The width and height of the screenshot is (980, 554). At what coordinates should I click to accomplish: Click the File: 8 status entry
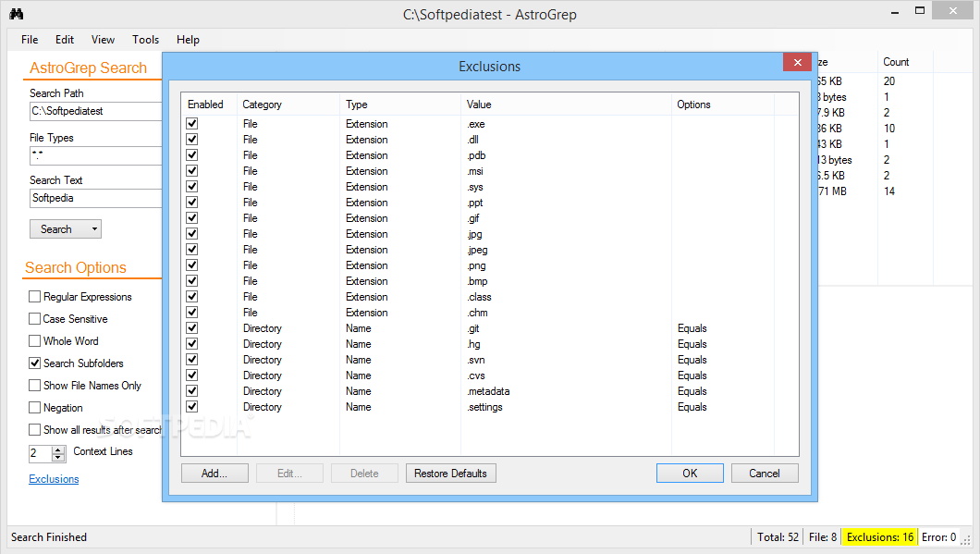click(x=823, y=537)
